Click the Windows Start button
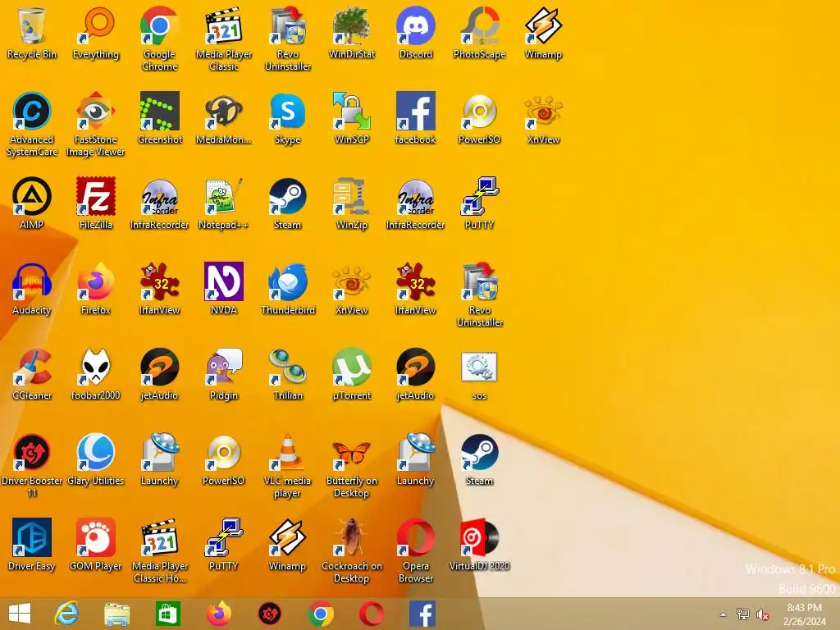 [20, 614]
